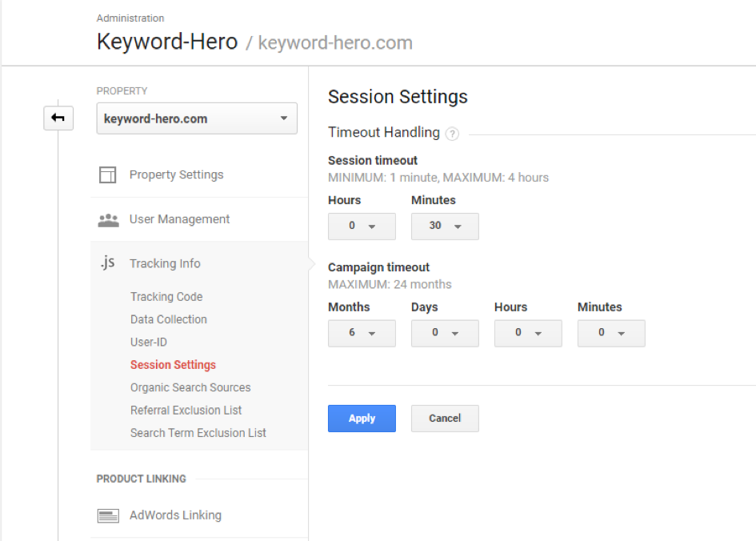
Task: Open the User-ID settings
Action: [149, 342]
